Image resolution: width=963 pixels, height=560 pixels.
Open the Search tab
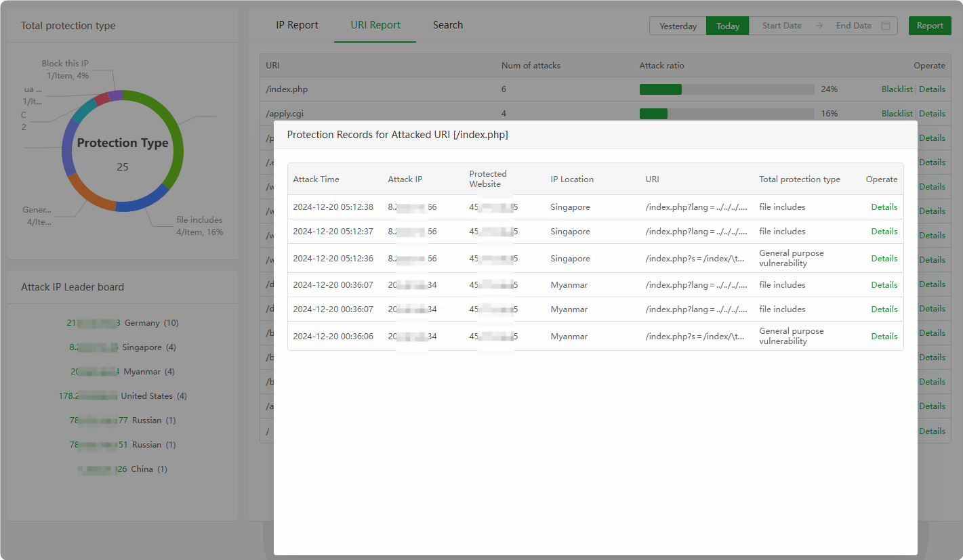tap(448, 25)
